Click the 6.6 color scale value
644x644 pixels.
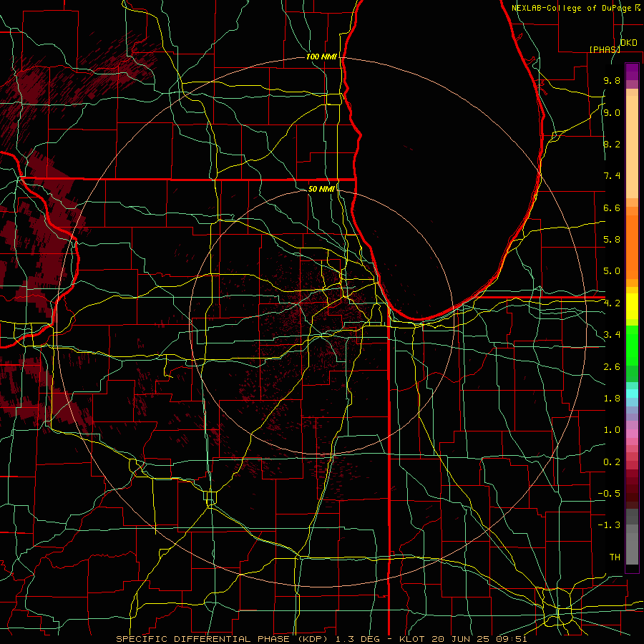612,208
